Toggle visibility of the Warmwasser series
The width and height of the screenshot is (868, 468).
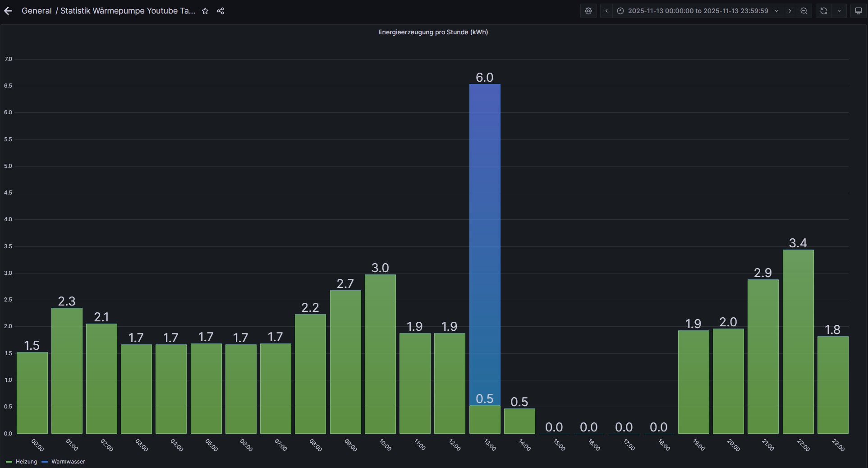[68, 462]
